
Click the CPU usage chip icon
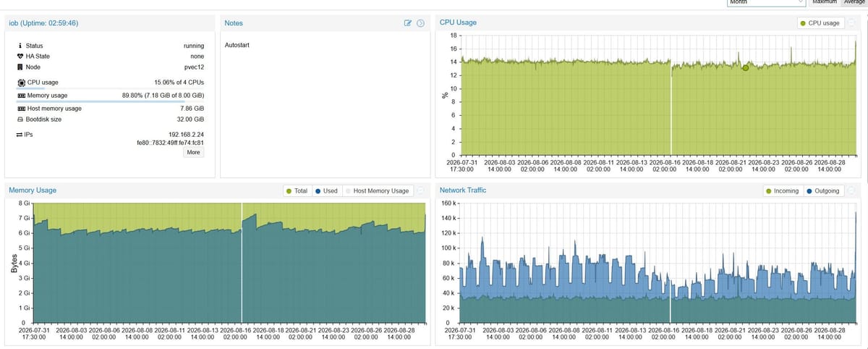pos(21,83)
